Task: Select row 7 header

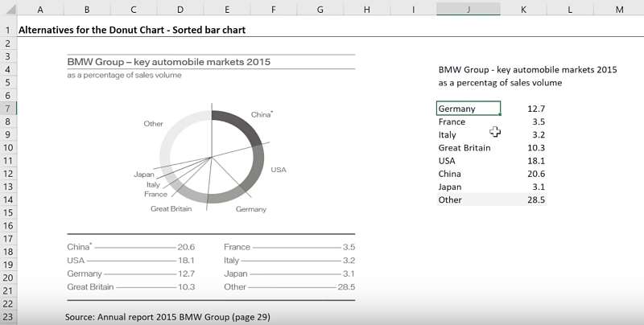Action: (x=7, y=109)
